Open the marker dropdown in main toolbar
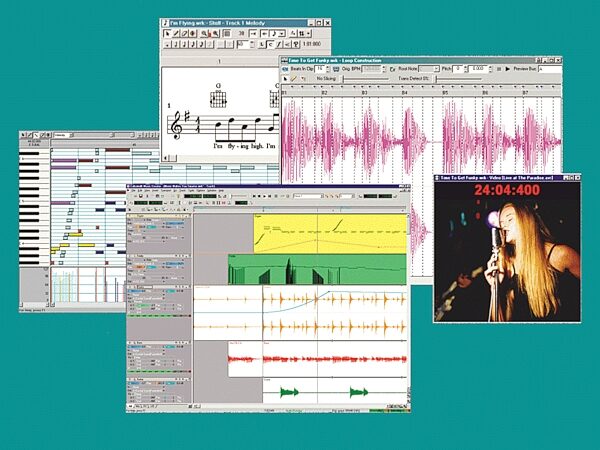This screenshot has width=600, height=450. [x=308, y=196]
